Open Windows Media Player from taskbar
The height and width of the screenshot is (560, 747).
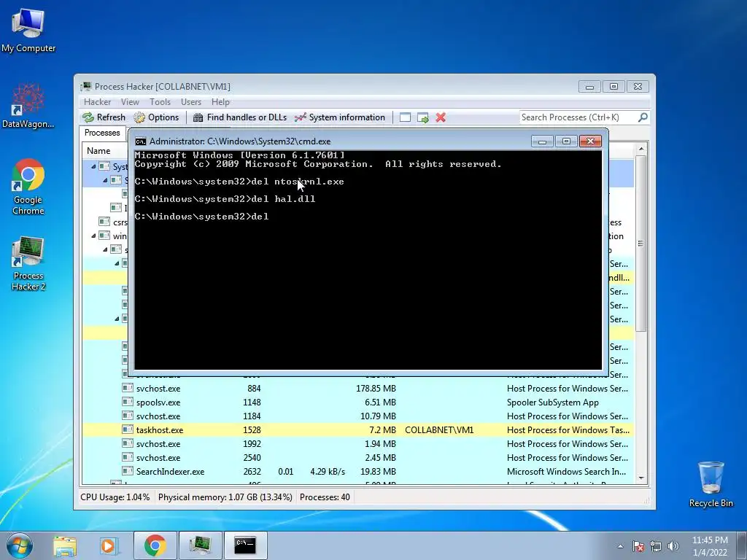(x=108, y=545)
